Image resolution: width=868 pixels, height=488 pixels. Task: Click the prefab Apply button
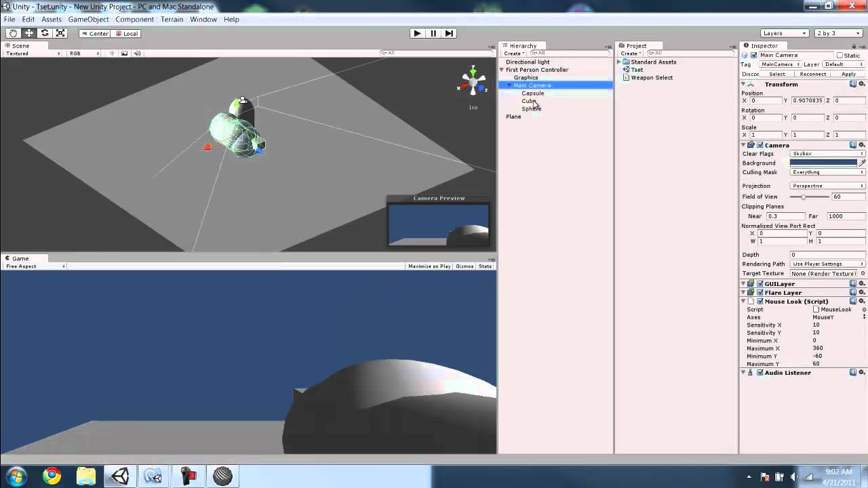(x=848, y=74)
